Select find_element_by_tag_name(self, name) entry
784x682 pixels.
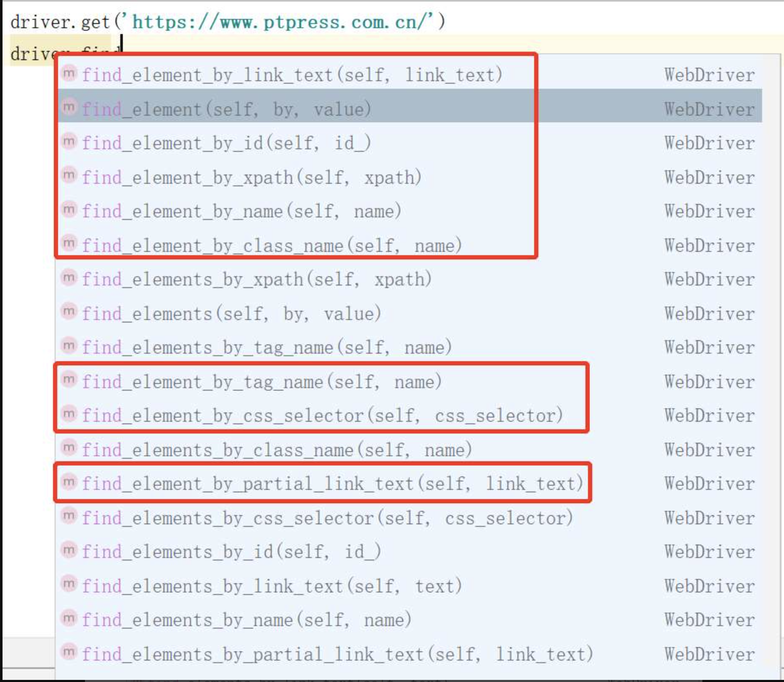(x=410, y=381)
